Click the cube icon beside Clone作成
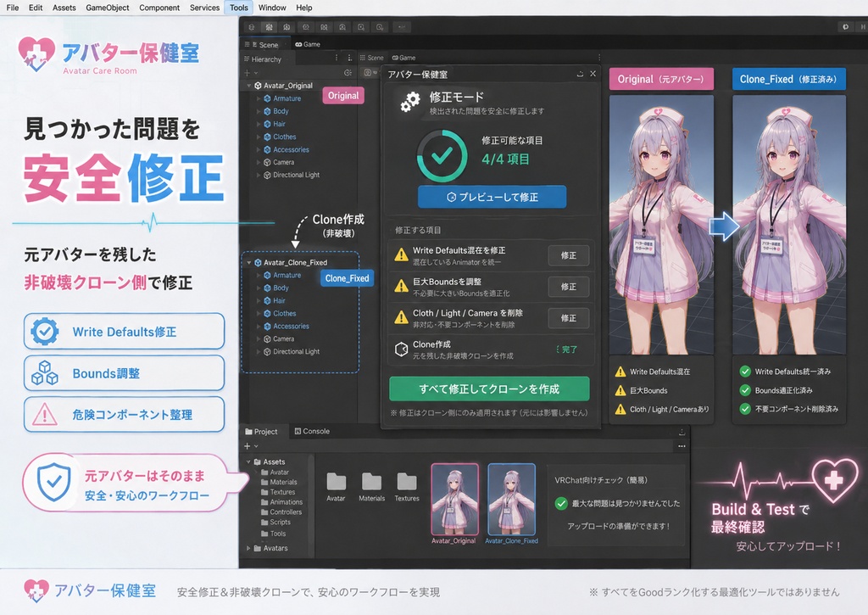This screenshot has height=615, width=868. click(401, 349)
